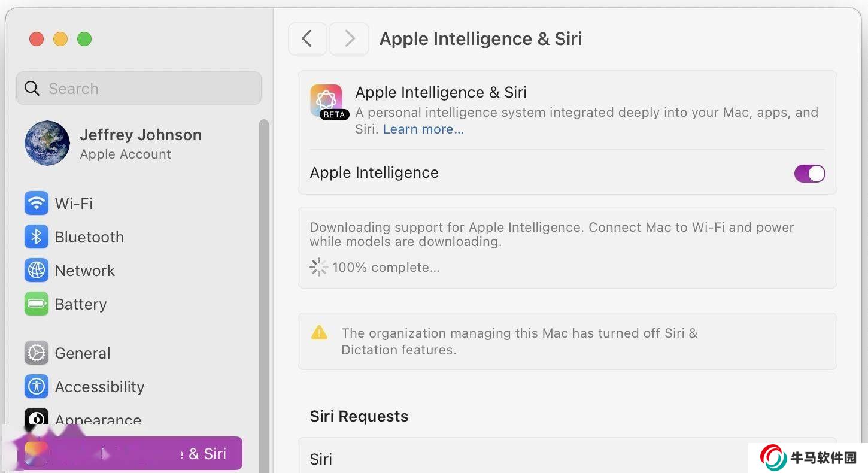Click the Earth profile picture
868x473 pixels.
47,143
